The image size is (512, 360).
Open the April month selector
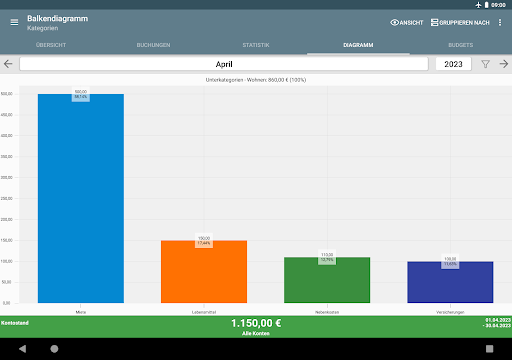[224, 64]
